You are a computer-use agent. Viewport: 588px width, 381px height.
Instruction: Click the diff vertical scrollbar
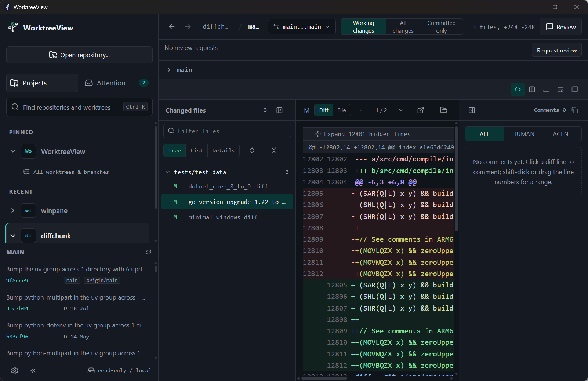tap(457, 179)
